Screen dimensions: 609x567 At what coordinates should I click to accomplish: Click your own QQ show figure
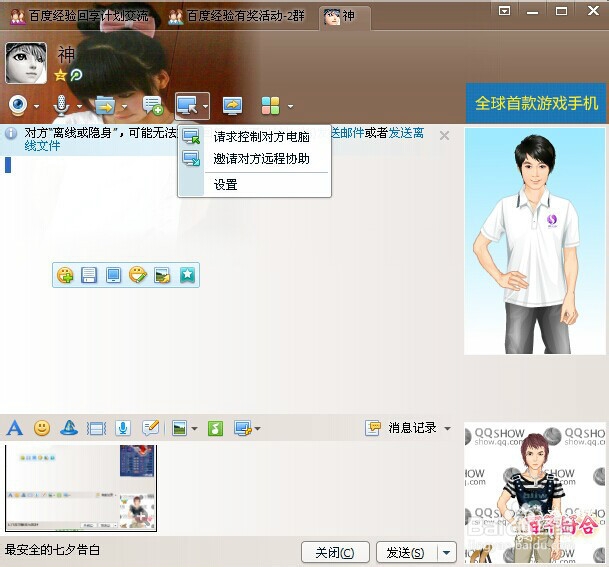pos(535,493)
